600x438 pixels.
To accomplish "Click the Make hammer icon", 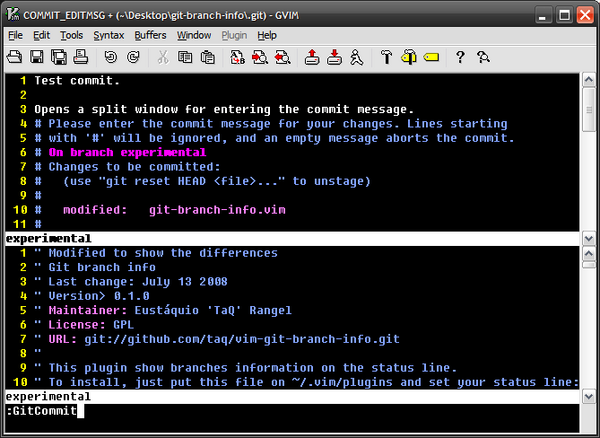I will point(386,57).
